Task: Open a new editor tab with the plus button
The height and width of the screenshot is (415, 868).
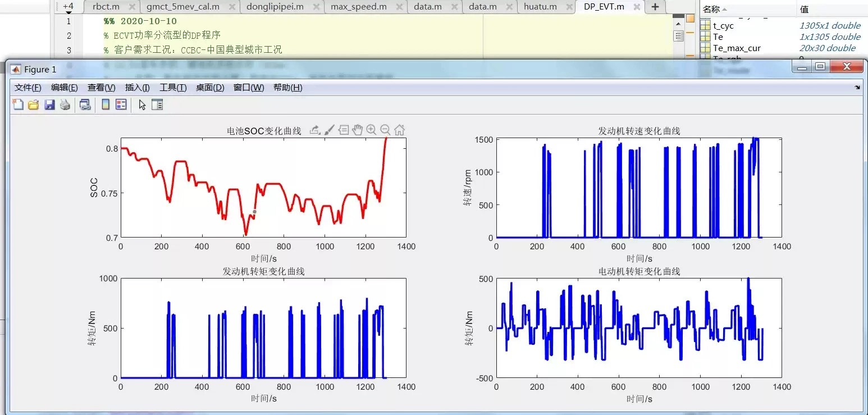Action: pyautogui.click(x=655, y=8)
